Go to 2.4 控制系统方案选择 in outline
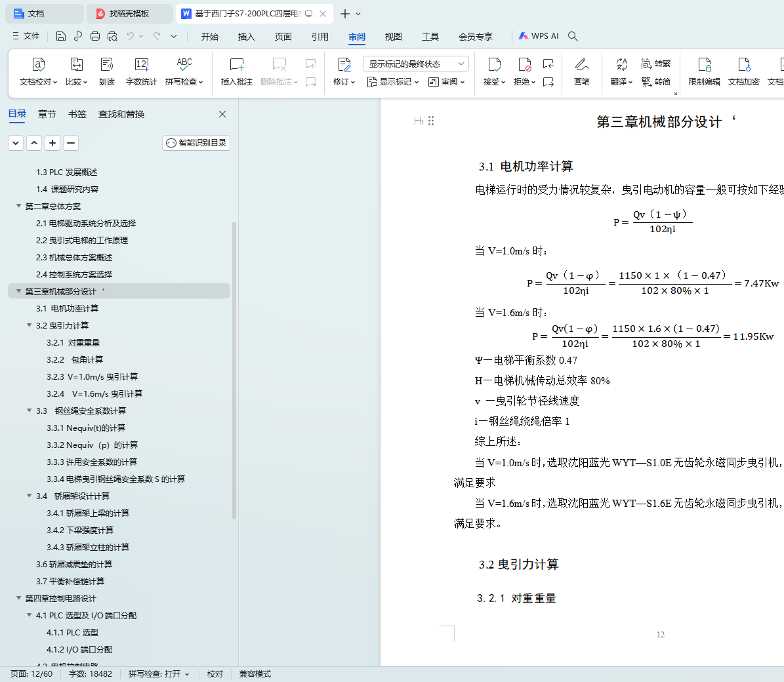Image resolution: width=784 pixels, height=682 pixels. (x=74, y=274)
